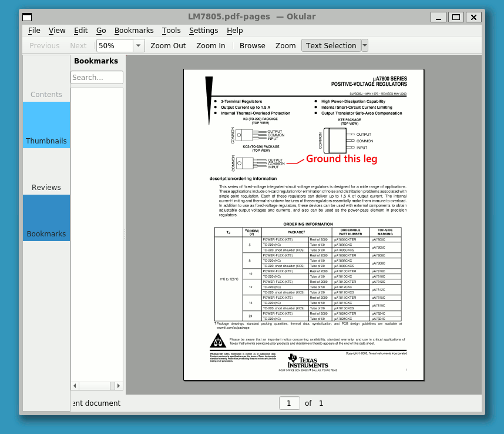Click the total page count '1' label

pos(321,403)
